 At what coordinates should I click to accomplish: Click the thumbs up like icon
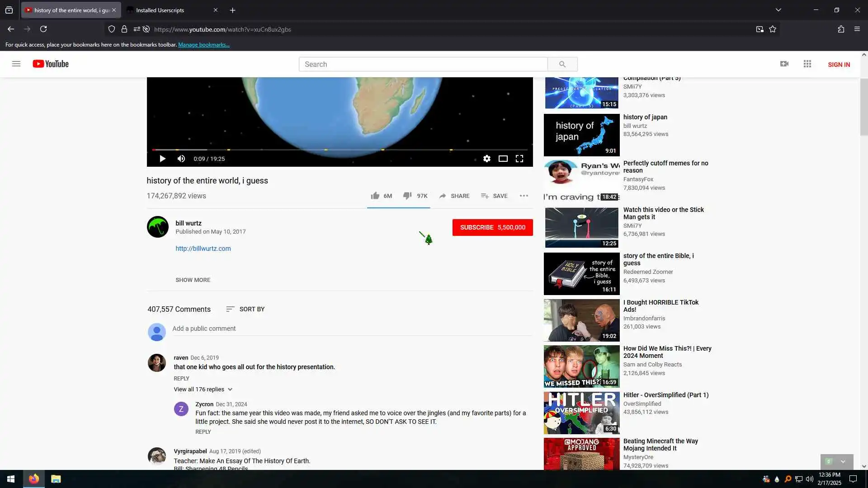pos(375,196)
